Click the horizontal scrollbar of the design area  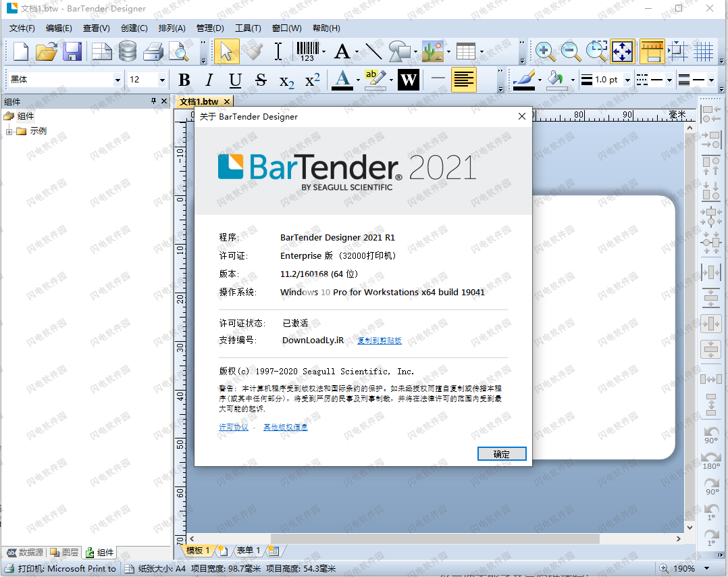[x=434, y=538]
